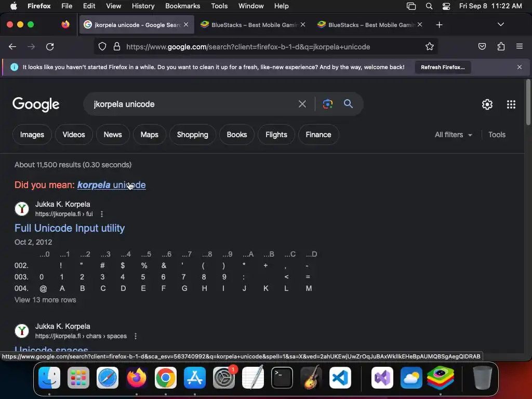Open the Tools search options
Screen dimensions: 532x399
tap(497, 135)
